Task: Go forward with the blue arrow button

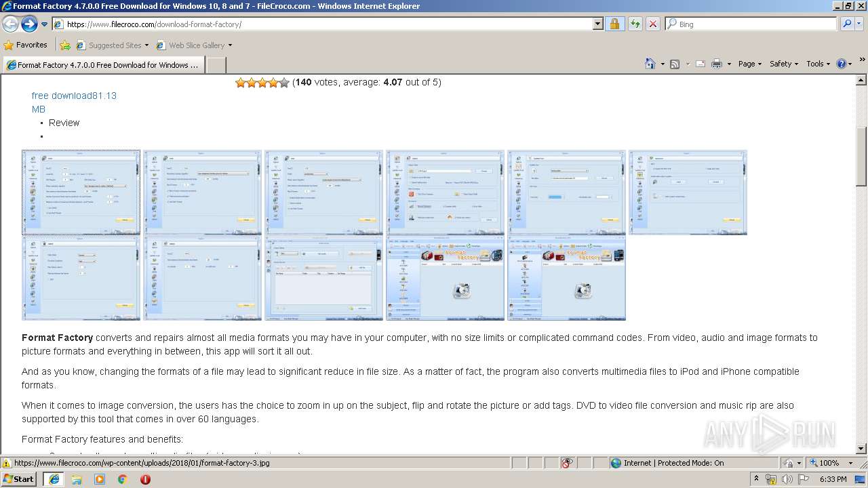Action: 29,24
